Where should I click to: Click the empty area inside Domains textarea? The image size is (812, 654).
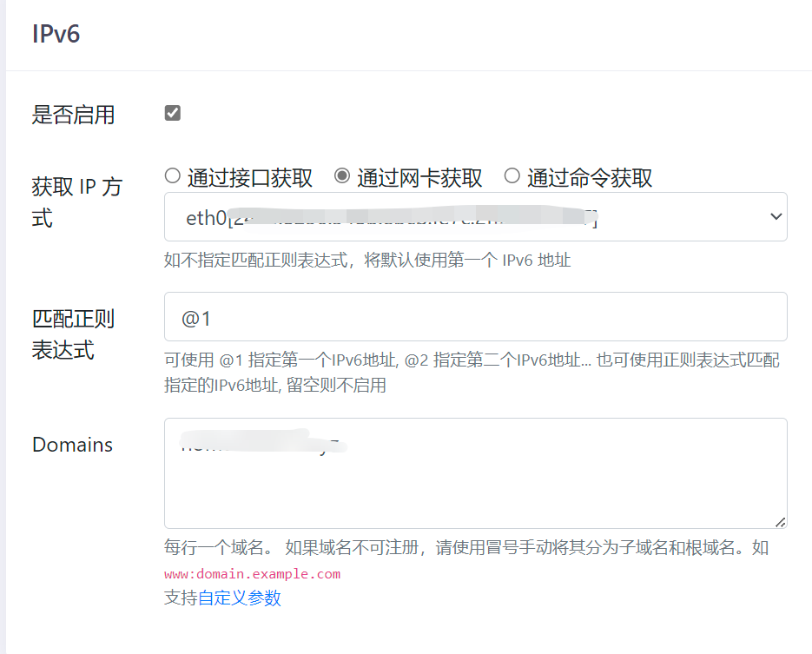tap(475, 491)
